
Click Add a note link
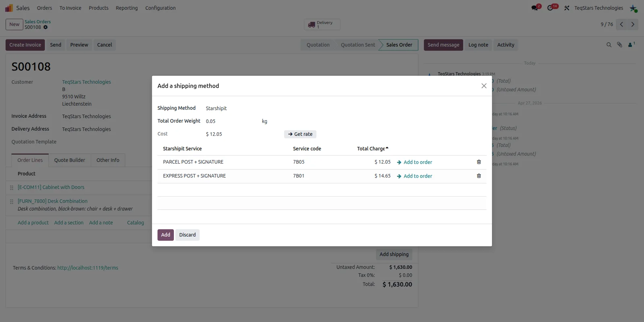tap(101, 223)
